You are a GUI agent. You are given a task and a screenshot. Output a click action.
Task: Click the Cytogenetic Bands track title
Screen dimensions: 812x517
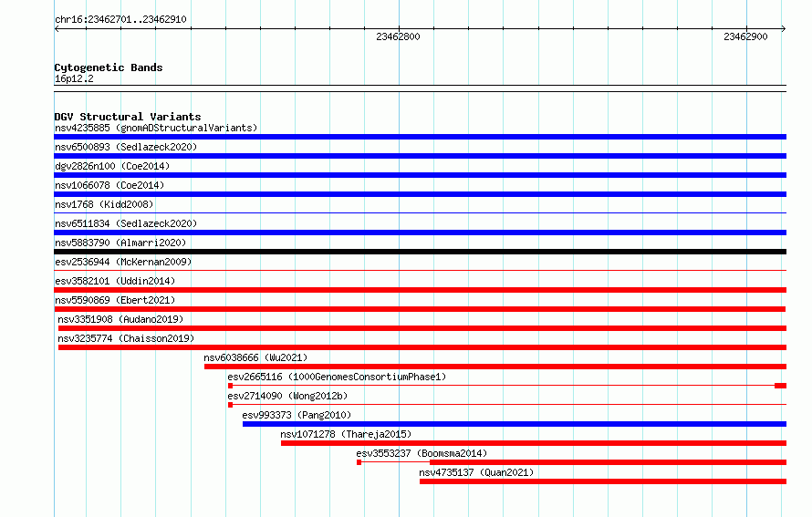pyautogui.click(x=109, y=67)
